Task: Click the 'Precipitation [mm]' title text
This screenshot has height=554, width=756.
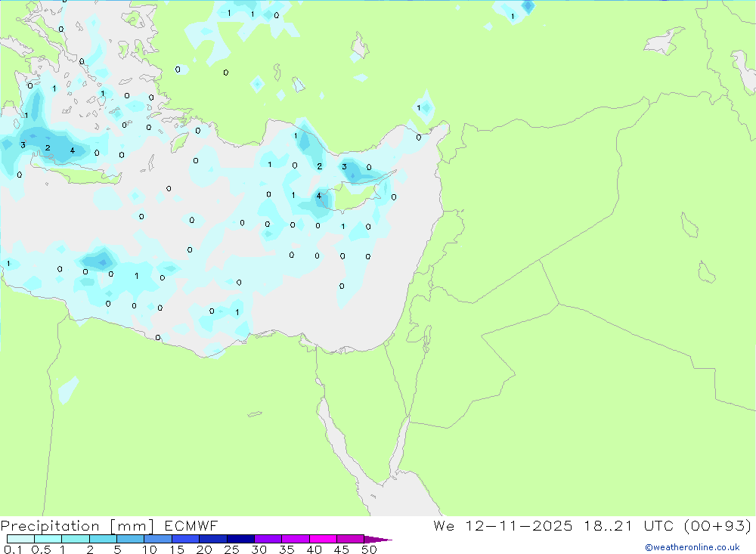Action: (78, 526)
